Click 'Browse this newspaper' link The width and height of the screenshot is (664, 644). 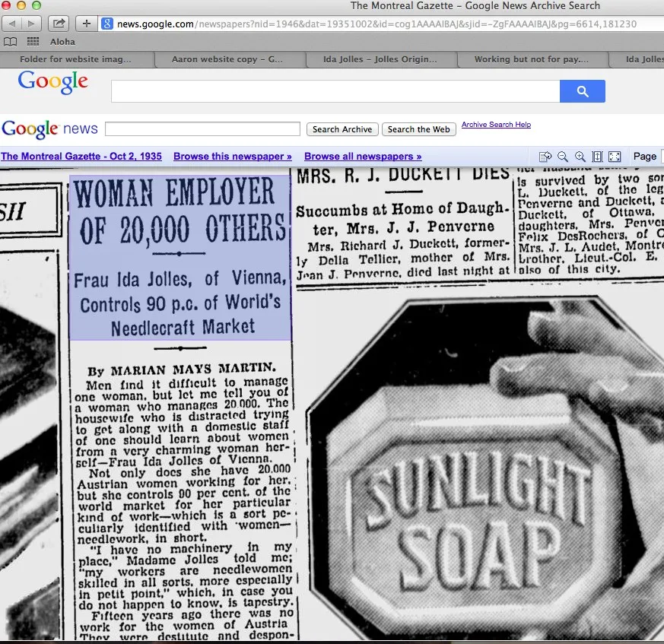tap(233, 156)
